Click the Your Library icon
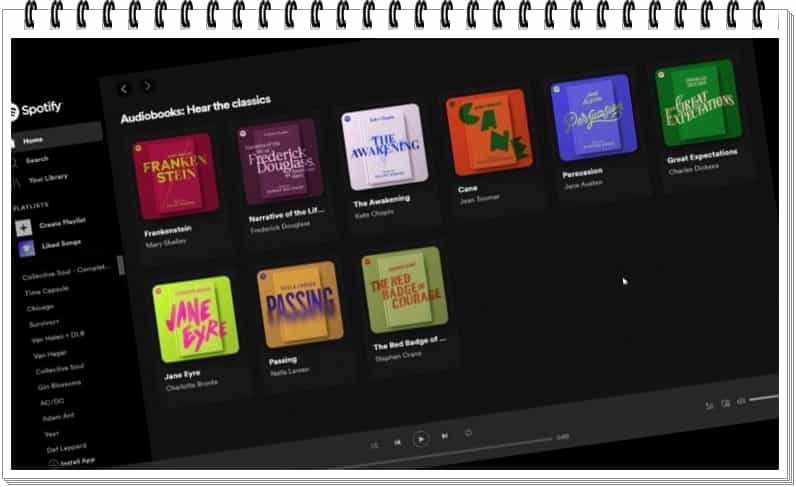The width and height of the screenshot is (796, 487). [16, 183]
